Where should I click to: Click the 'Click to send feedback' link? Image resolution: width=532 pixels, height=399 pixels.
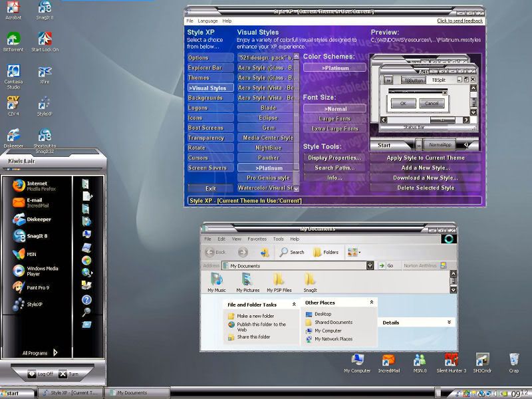(x=460, y=21)
